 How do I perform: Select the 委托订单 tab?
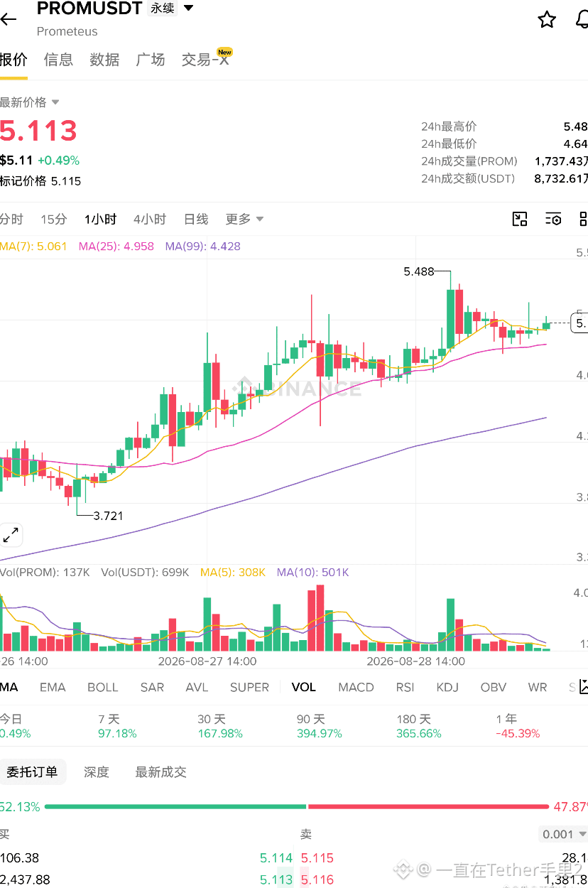point(33,771)
